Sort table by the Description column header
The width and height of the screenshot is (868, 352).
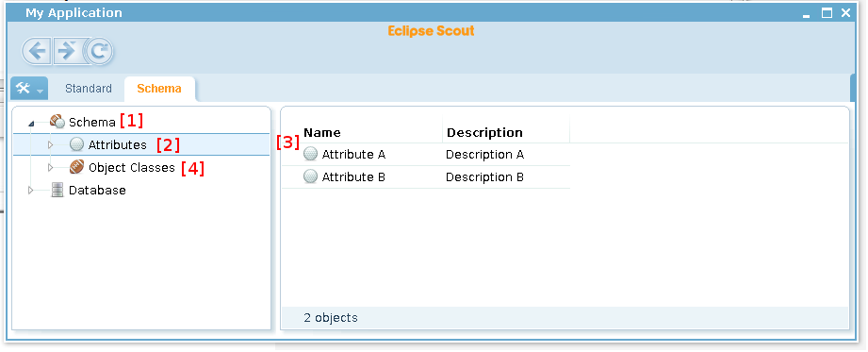click(x=506, y=132)
